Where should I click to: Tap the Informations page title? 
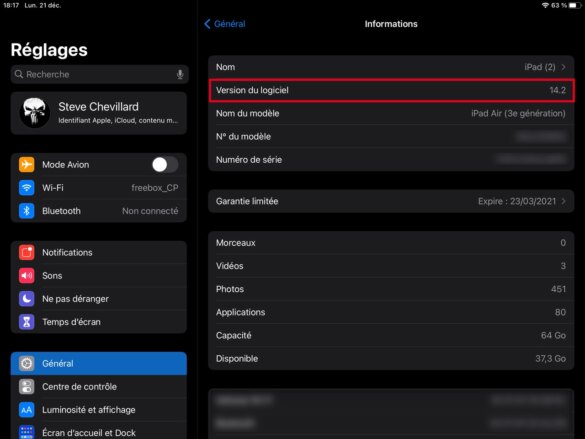391,24
